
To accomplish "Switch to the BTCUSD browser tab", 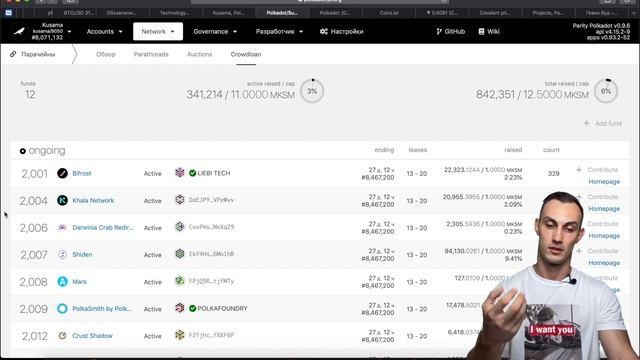I will [x=78, y=13].
